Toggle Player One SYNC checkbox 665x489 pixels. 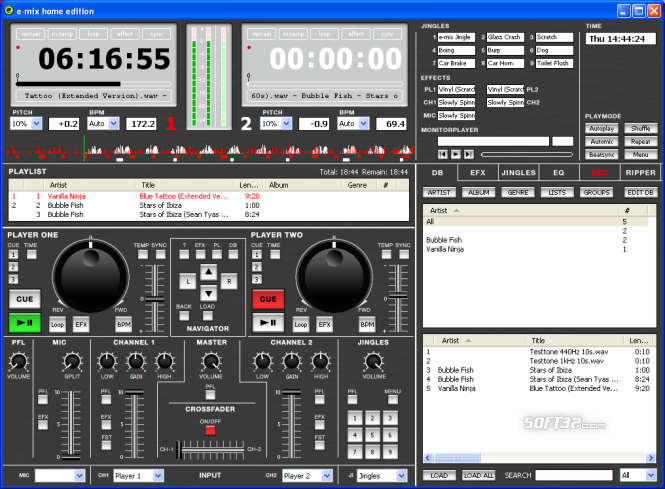click(160, 254)
